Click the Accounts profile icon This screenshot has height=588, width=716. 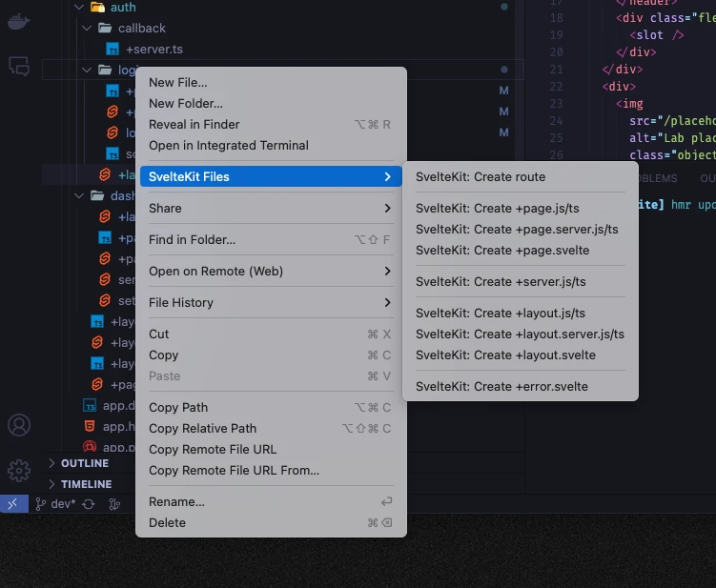pyautogui.click(x=18, y=425)
